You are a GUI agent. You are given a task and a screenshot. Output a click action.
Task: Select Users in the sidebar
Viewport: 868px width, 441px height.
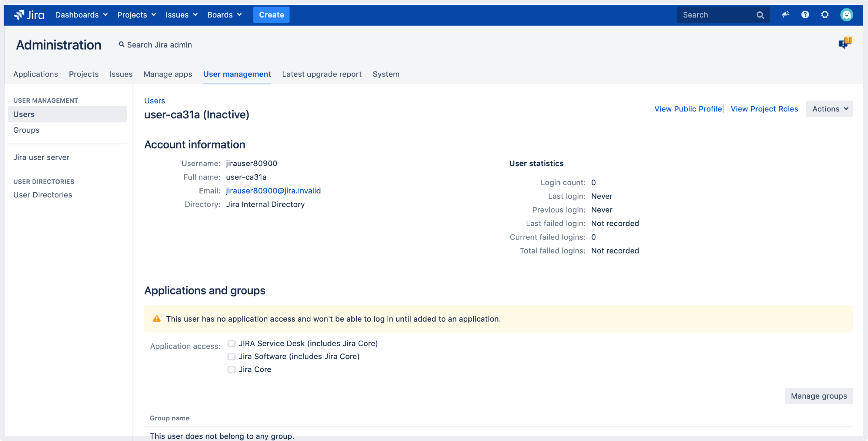coord(67,114)
